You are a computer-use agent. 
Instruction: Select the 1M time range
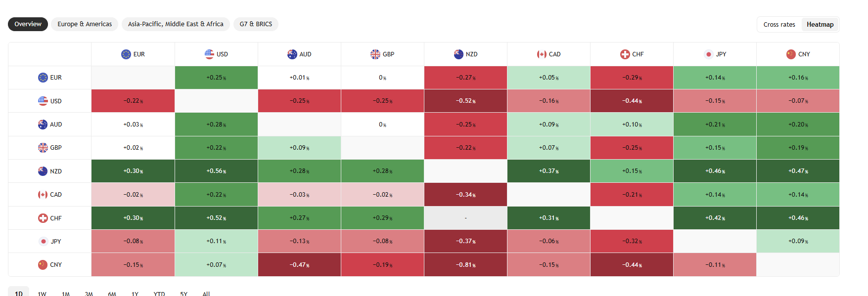66,294
